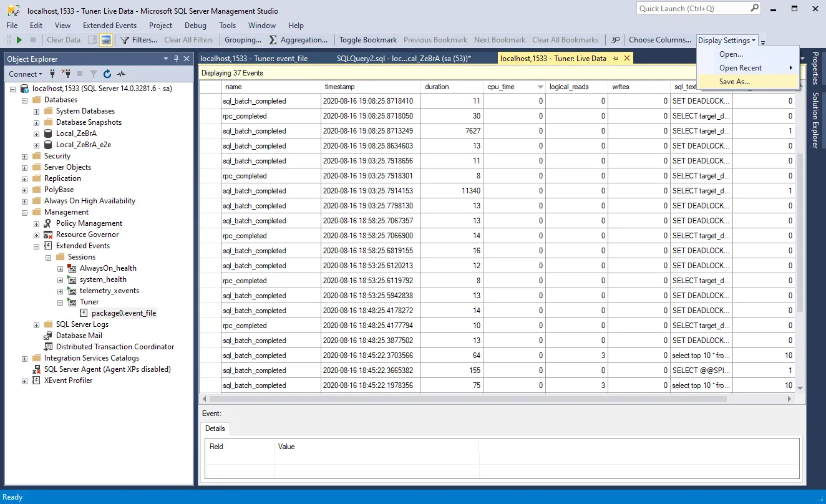
Task: Select Distributed Transaction Coordinator node
Action: tap(115, 347)
